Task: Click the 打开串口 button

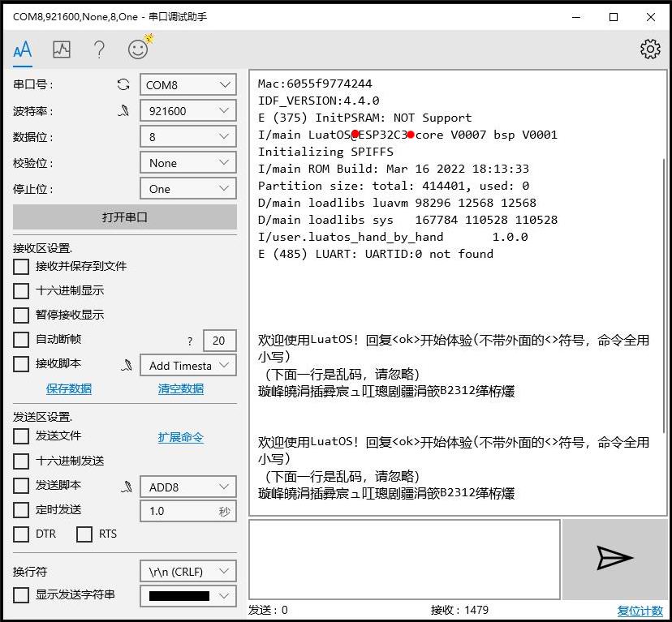Action: point(125,217)
